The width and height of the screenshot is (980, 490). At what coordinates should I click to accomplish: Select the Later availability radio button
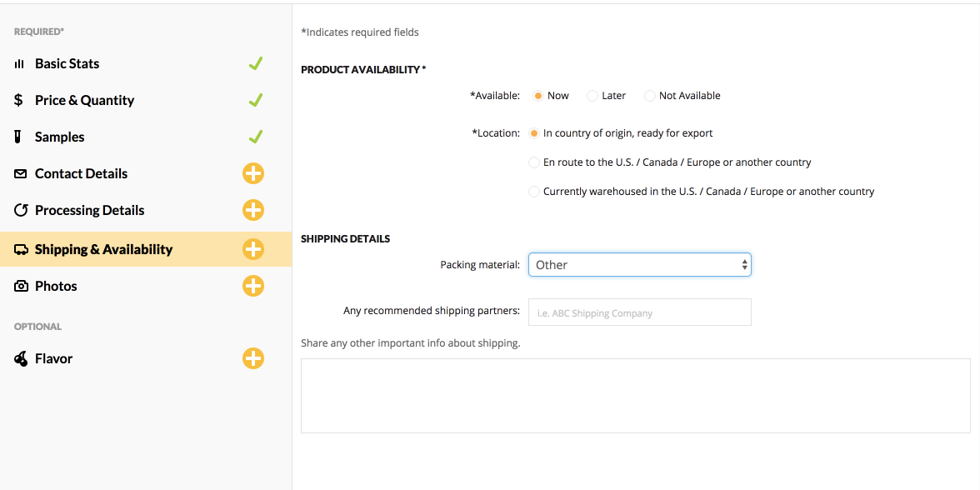click(592, 96)
